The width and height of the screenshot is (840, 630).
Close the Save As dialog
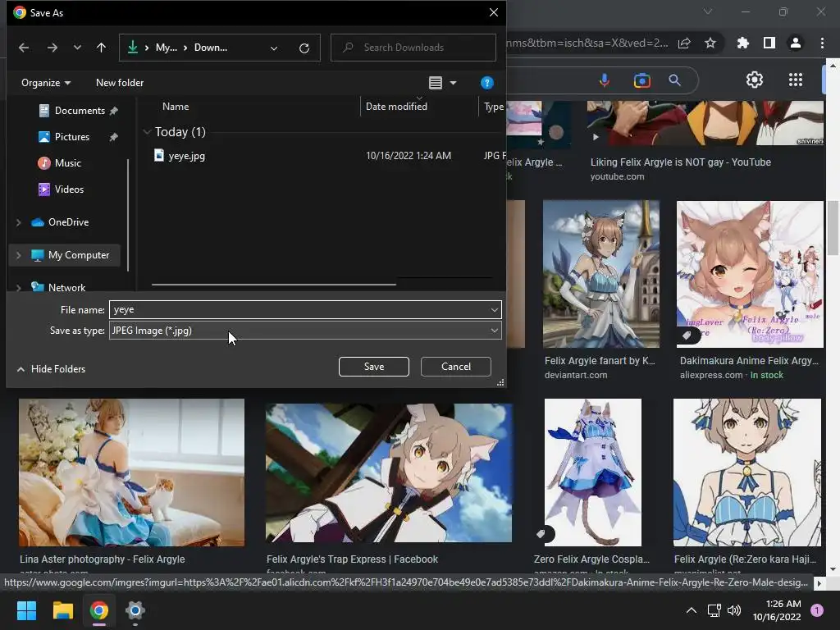tap(493, 12)
